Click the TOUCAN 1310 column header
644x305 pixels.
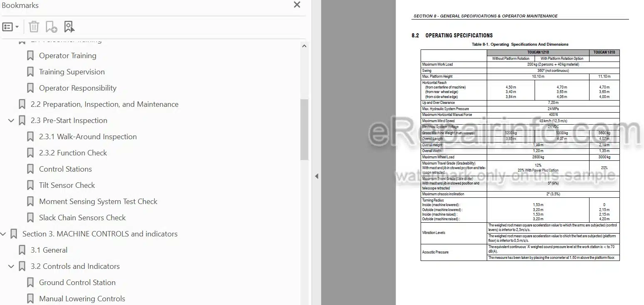(x=604, y=52)
